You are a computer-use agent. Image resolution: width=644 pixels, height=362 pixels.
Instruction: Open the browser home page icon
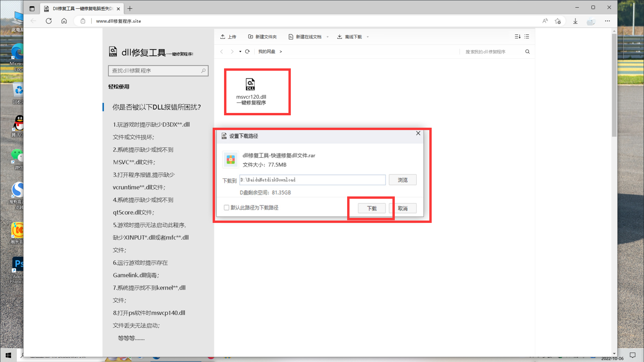pos(64,21)
